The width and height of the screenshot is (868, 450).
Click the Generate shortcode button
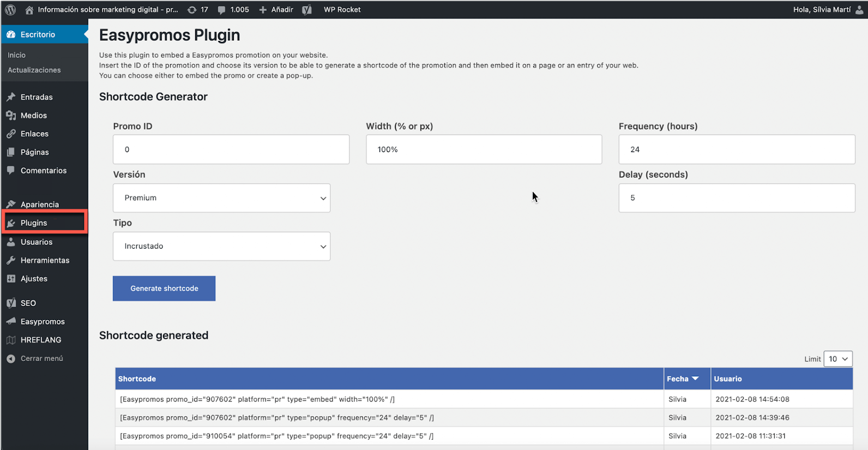(x=164, y=289)
